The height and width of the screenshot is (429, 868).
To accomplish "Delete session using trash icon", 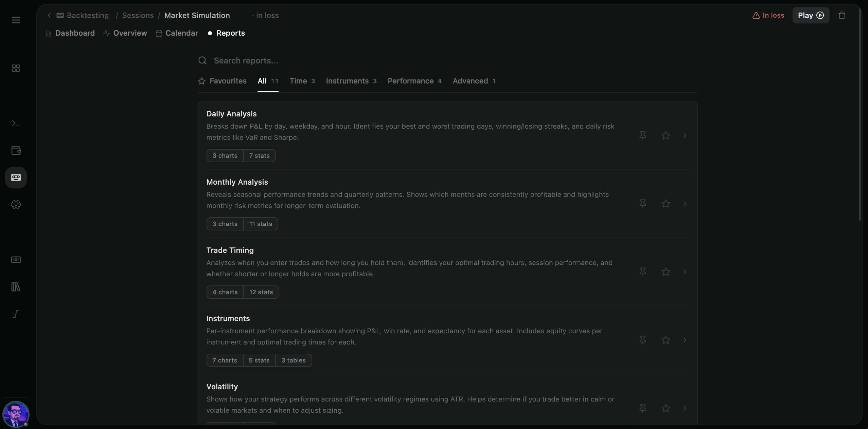I will pyautogui.click(x=842, y=15).
